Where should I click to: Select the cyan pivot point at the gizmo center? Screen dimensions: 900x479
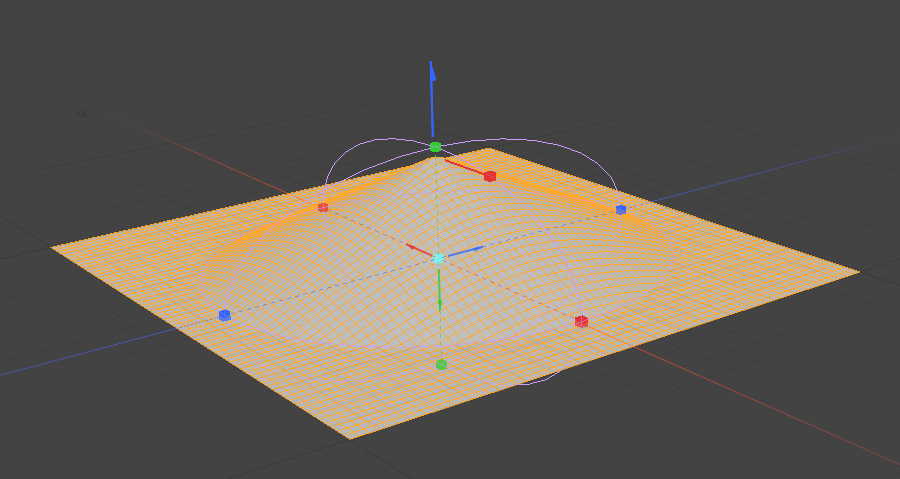438,258
